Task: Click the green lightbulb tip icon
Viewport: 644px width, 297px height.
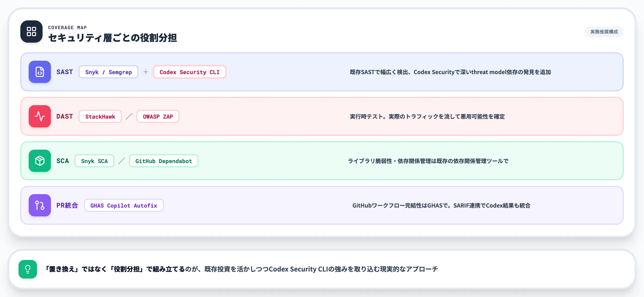Action: [x=28, y=269]
